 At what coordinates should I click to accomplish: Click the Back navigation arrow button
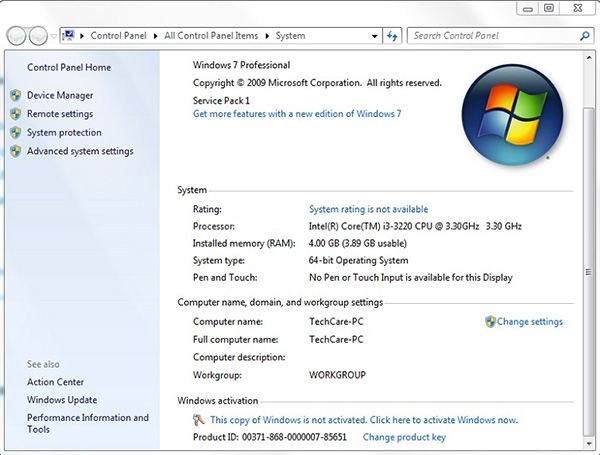tap(17, 36)
